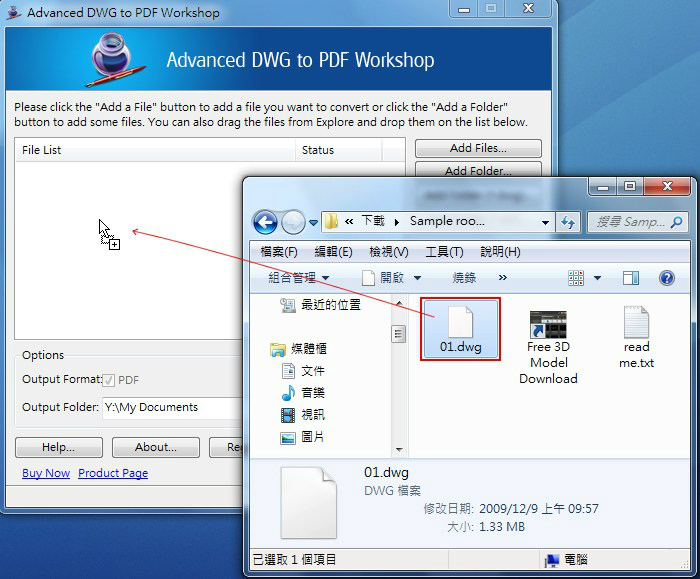The image size is (700, 579).
Task: Select the 音樂 library
Action: point(303,393)
